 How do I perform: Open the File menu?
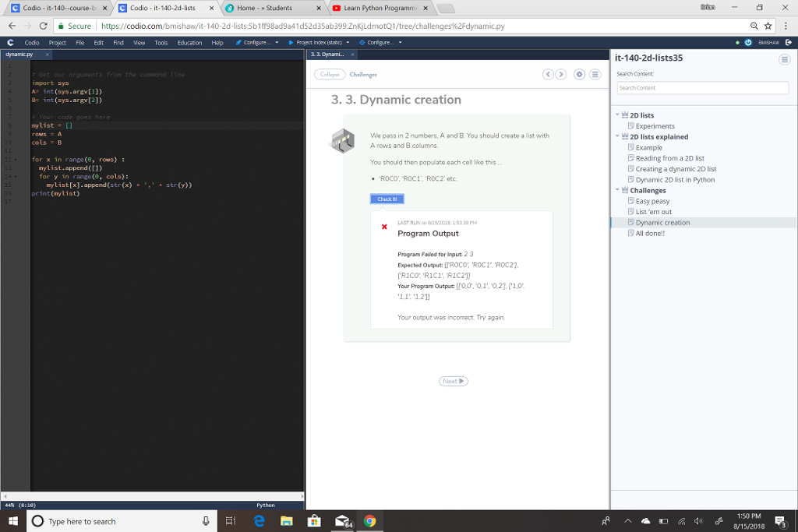click(x=80, y=43)
